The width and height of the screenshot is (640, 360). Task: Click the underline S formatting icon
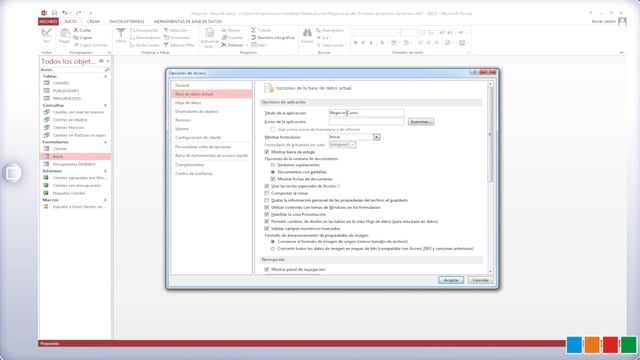point(371,42)
